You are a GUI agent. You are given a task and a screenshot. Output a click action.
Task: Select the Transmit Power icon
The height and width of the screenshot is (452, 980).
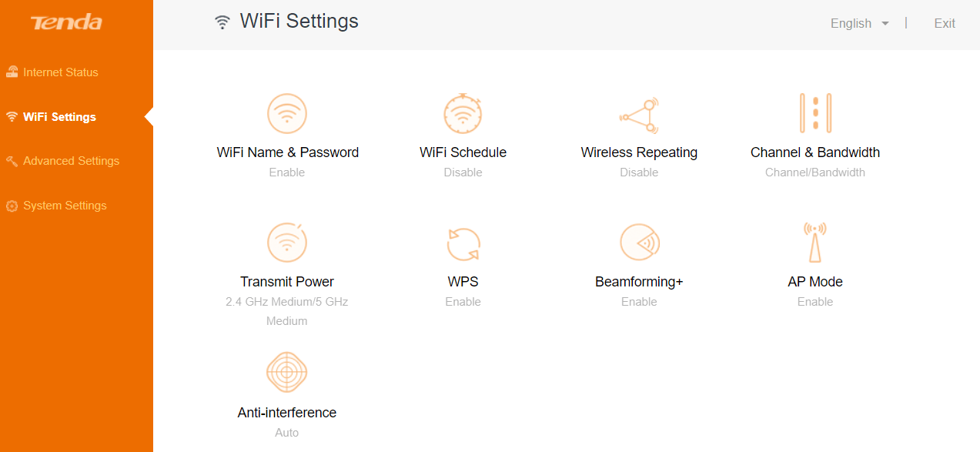(286, 243)
